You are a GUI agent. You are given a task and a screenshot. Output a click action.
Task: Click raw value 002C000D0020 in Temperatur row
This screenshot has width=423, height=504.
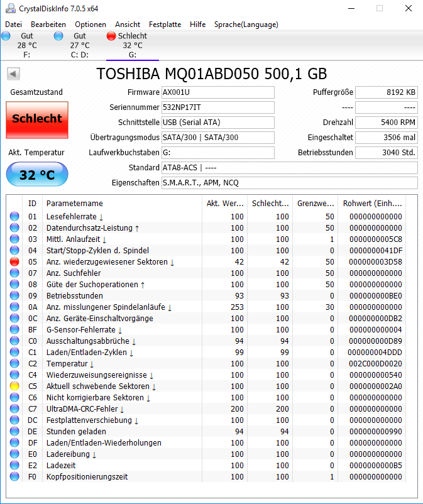pyautogui.click(x=375, y=363)
